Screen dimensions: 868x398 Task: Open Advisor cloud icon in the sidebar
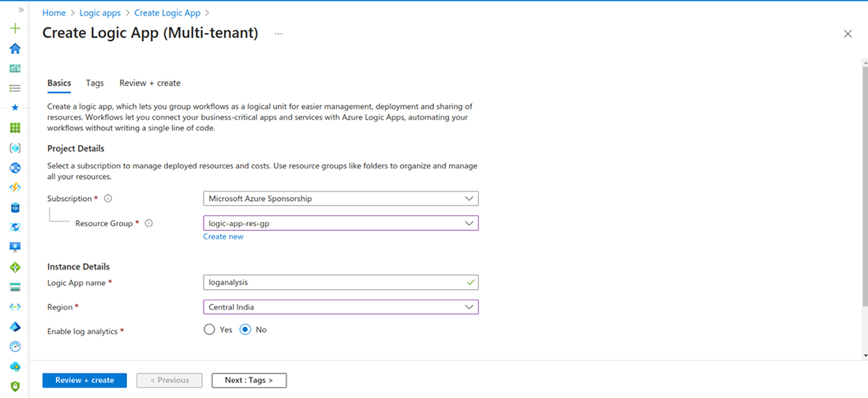coord(16,366)
